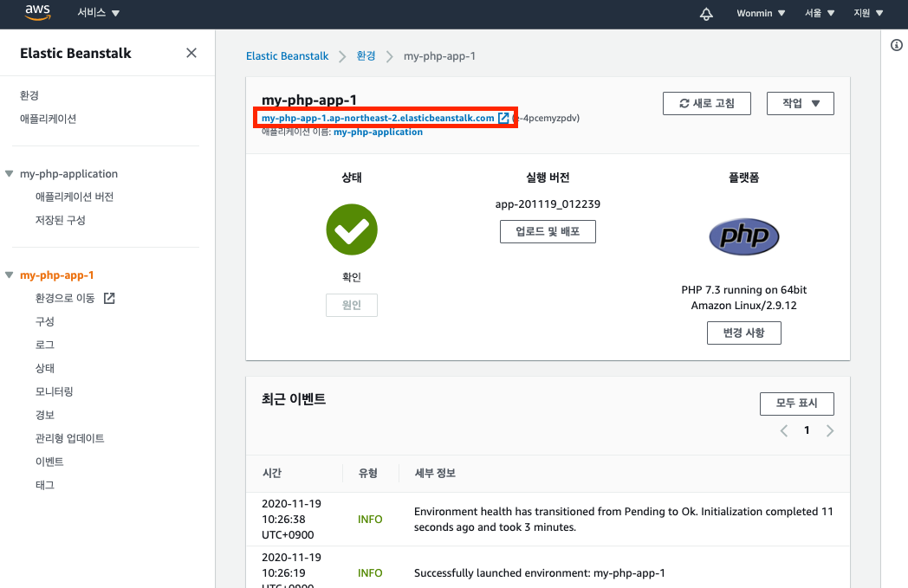Click the external link icon beside 환경으로 이동
The image size is (908, 588).
[x=109, y=298]
